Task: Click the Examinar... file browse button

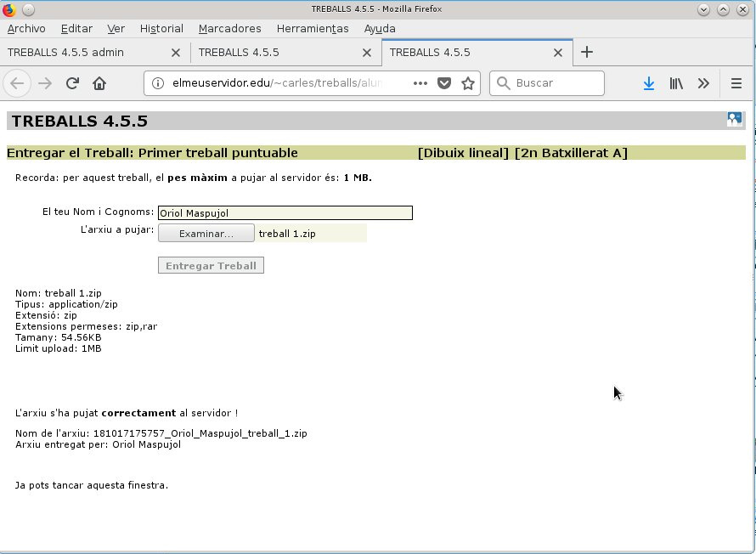Action: coord(206,234)
